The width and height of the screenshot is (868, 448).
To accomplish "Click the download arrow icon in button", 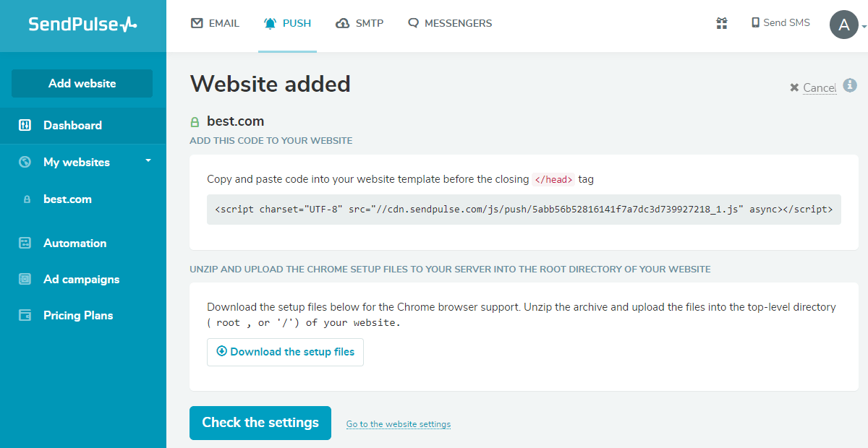I will (221, 352).
